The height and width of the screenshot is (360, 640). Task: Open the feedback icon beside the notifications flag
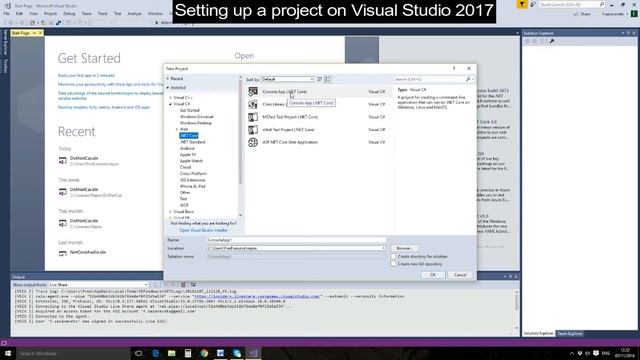coord(533,4)
